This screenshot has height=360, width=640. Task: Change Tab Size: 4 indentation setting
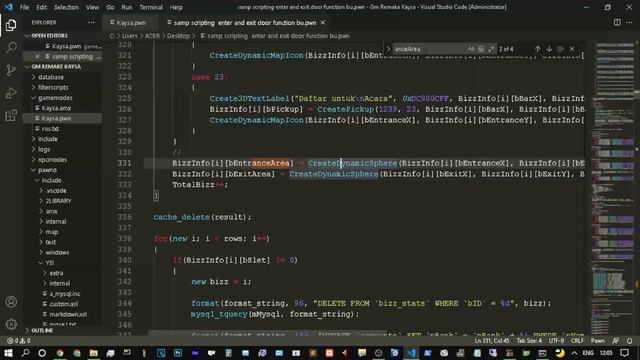[x=529, y=340]
